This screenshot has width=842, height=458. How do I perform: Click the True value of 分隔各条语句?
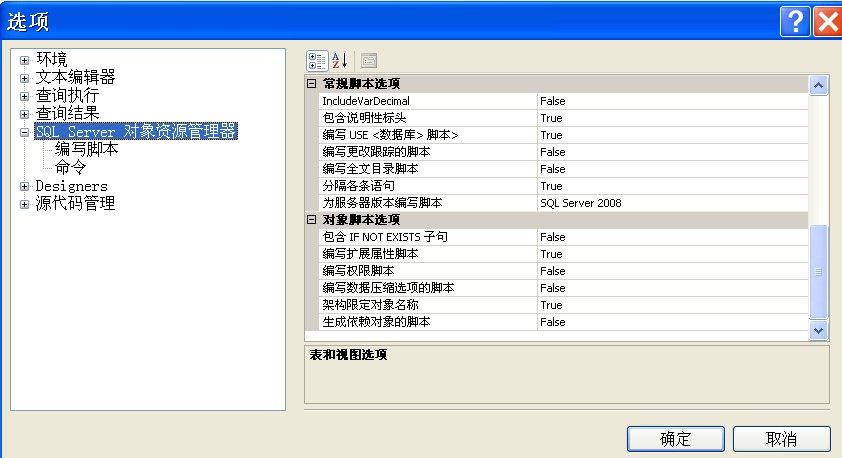[x=673, y=186]
